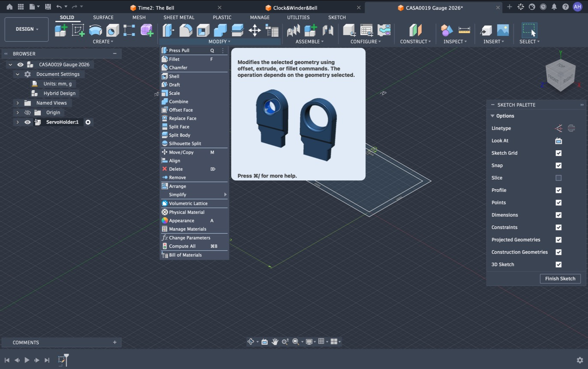
Task: Click the Construct plane icon
Action: coord(415,30)
